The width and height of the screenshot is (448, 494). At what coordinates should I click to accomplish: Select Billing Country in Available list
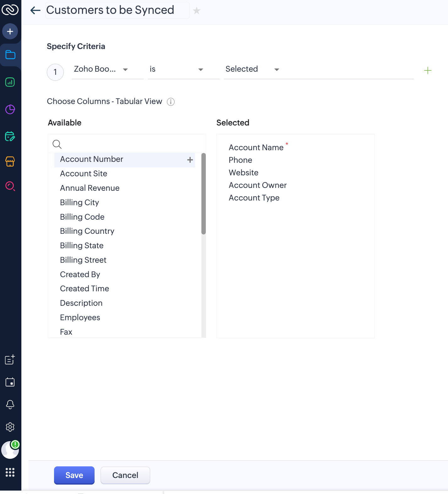[87, 231]
